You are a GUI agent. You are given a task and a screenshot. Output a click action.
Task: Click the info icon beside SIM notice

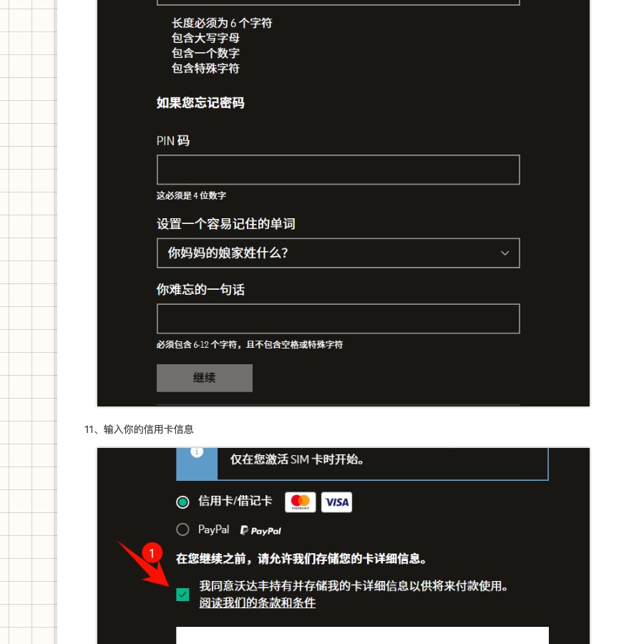197,452
